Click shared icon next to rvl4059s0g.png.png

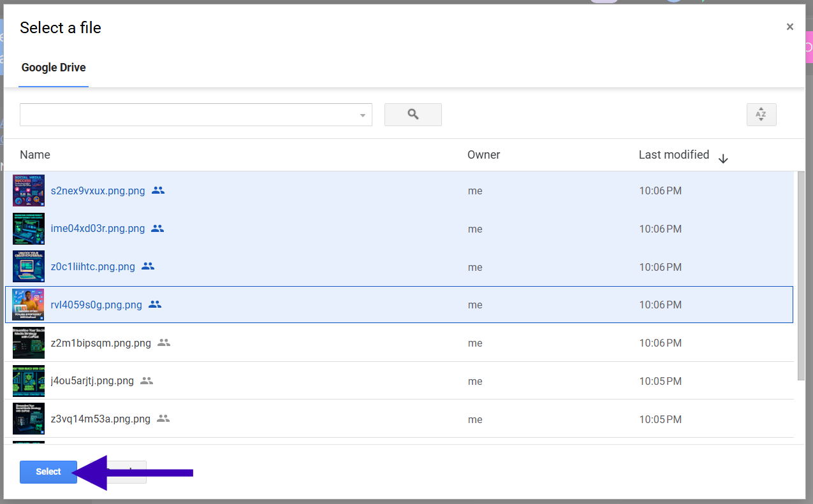pos(155,305)
